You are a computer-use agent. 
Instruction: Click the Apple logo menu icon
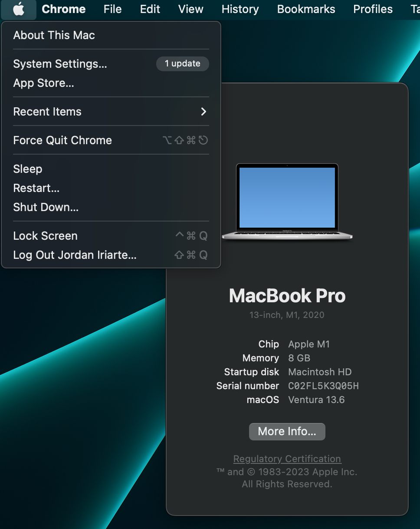pyautogui.click(x=18, y=9)
